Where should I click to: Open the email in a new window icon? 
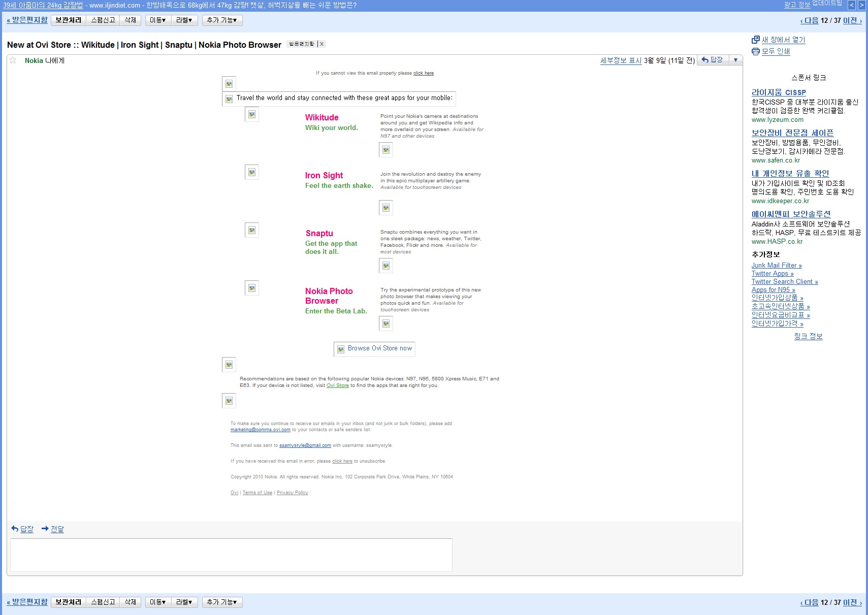pyautogui.click(x=756, y=40)
